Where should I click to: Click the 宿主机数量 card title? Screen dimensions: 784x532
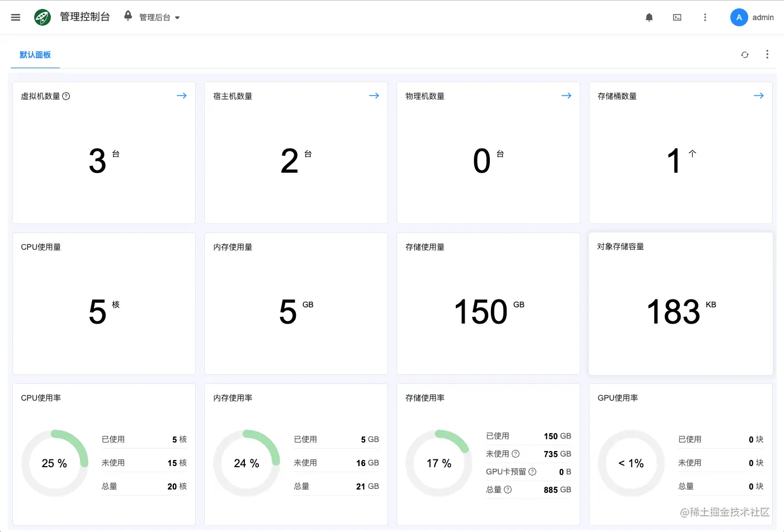pos(233,96)
